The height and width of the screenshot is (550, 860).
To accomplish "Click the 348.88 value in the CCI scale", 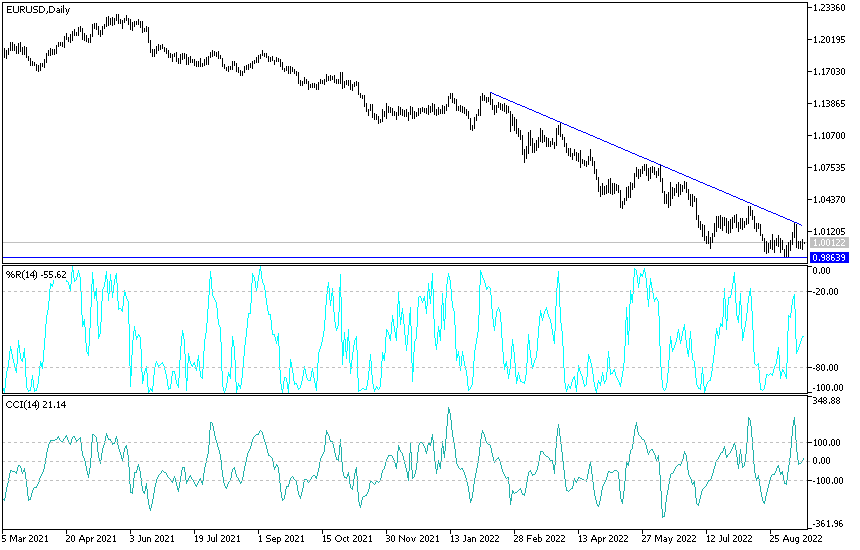I will (x=826, y=401).
